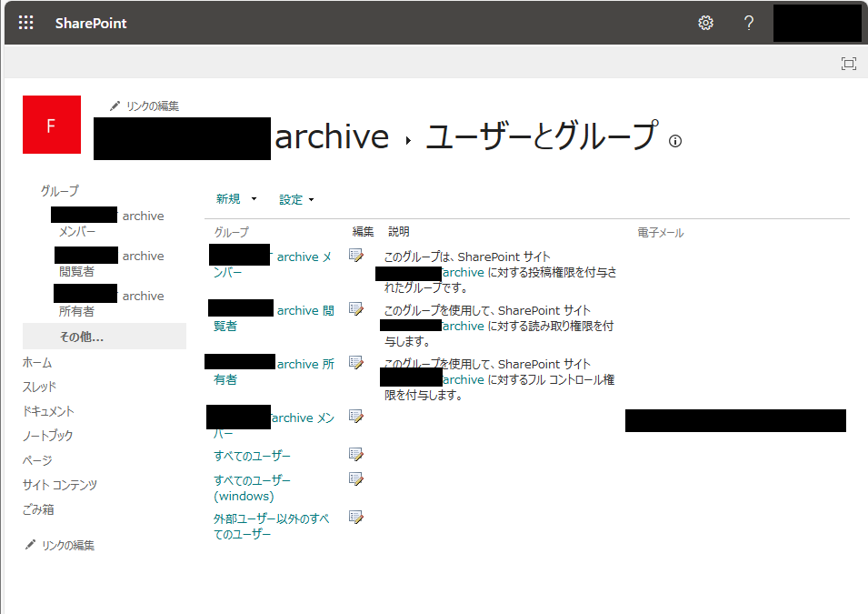The image size is (868, 614).
Task: Click the SharePoint title in header
Action: (91, 24)
